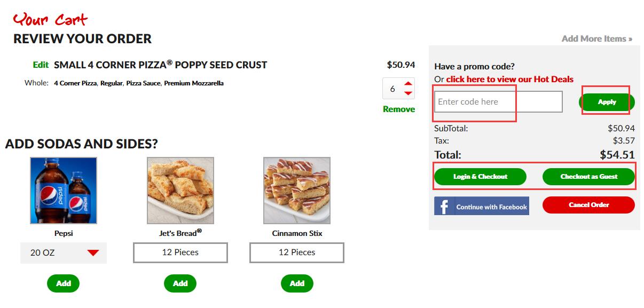Add Jet's Bread to the order
The height and width of the screenshot is (308, 644).
pos(180,283)
